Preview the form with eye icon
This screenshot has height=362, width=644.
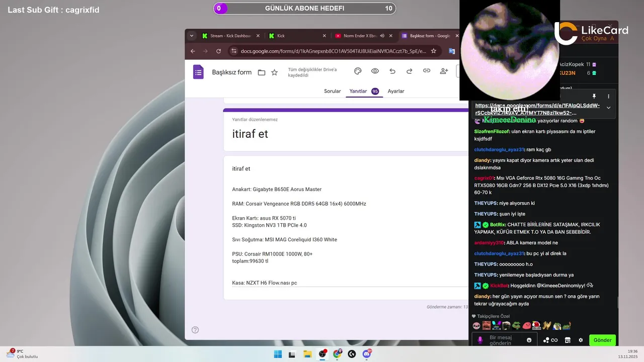(x=375, y=71)
